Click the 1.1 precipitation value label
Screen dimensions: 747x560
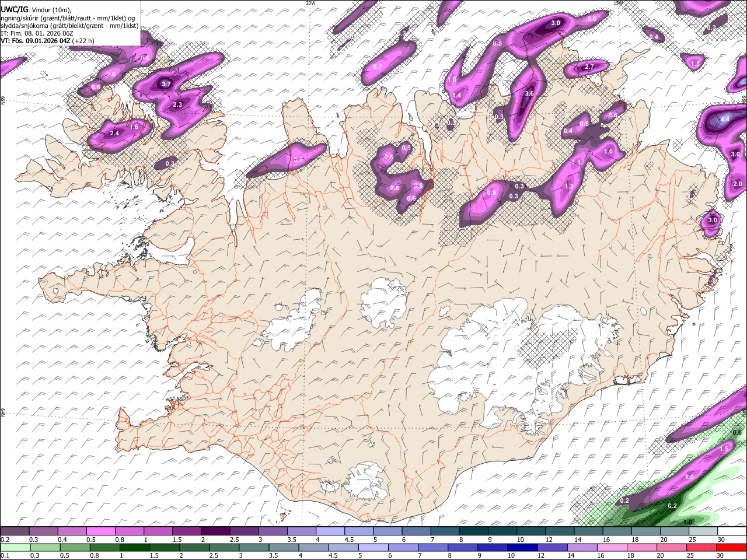[576, 163]
